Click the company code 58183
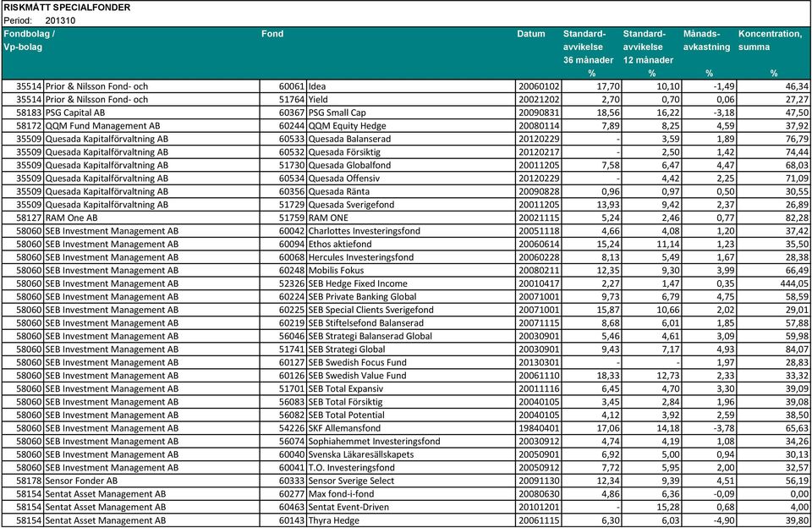This screenshot has height=528, width=812. (29, 113)
